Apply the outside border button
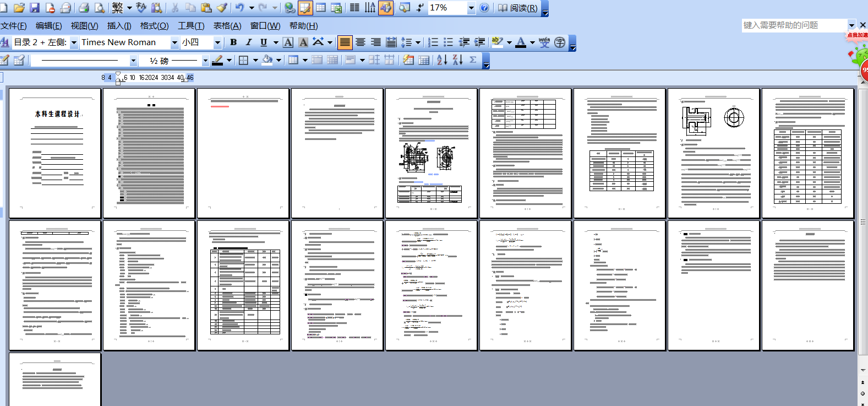The width and height of the screenshot is (868, 406). point(244,61)
